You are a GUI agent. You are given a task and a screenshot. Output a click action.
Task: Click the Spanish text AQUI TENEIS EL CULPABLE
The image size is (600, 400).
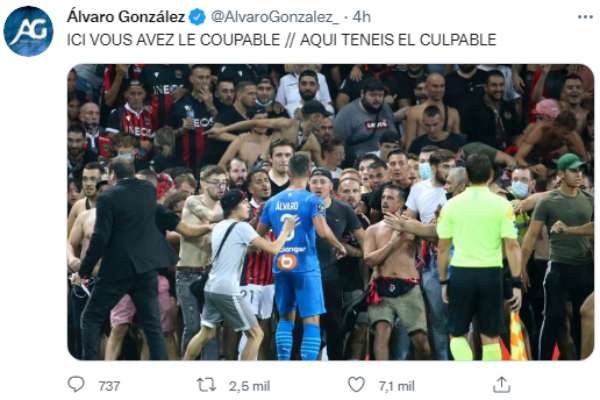click(398, 40)
